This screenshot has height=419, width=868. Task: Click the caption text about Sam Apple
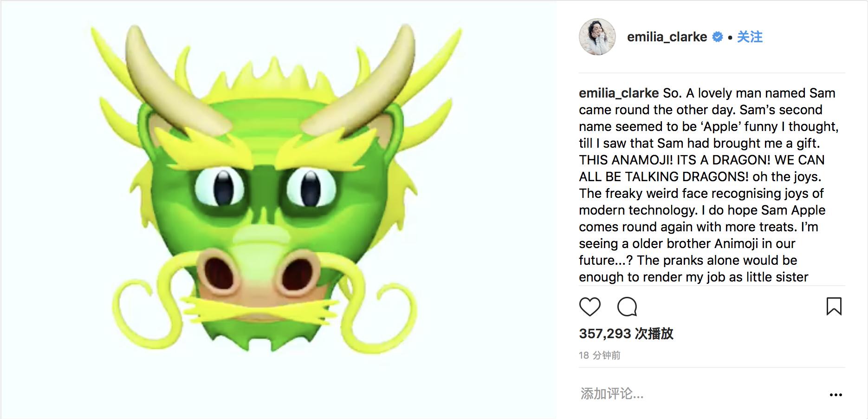[x=709, y=185]
